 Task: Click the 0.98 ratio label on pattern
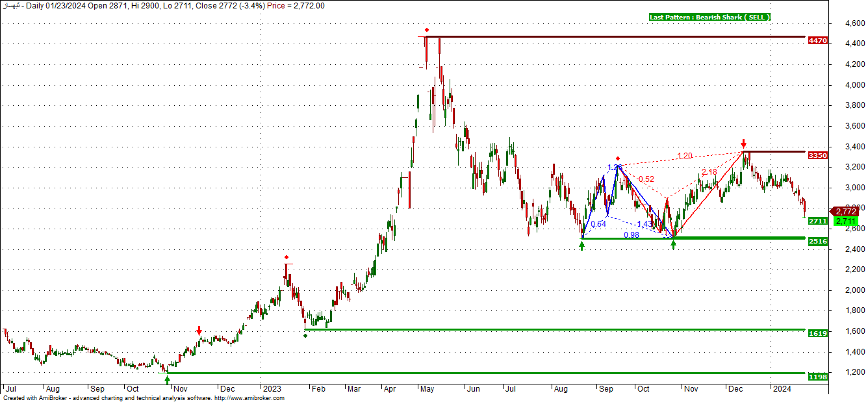(x=630, y=235)
